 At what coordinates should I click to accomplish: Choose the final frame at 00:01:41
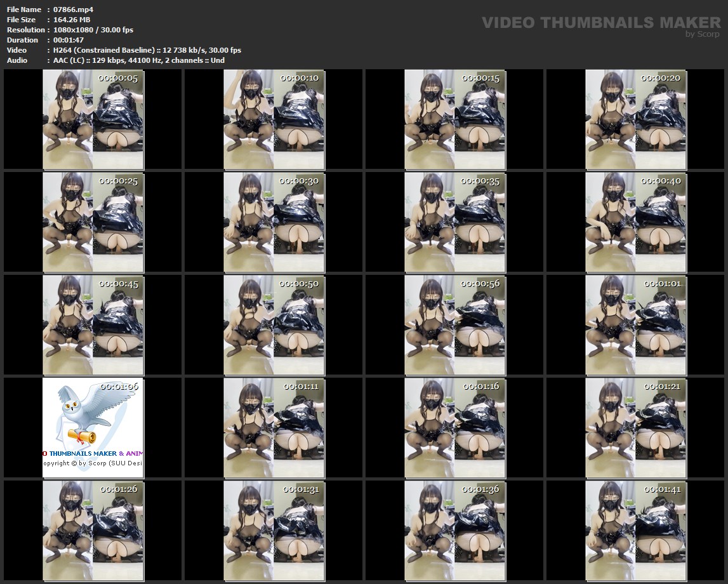point(636,531)
